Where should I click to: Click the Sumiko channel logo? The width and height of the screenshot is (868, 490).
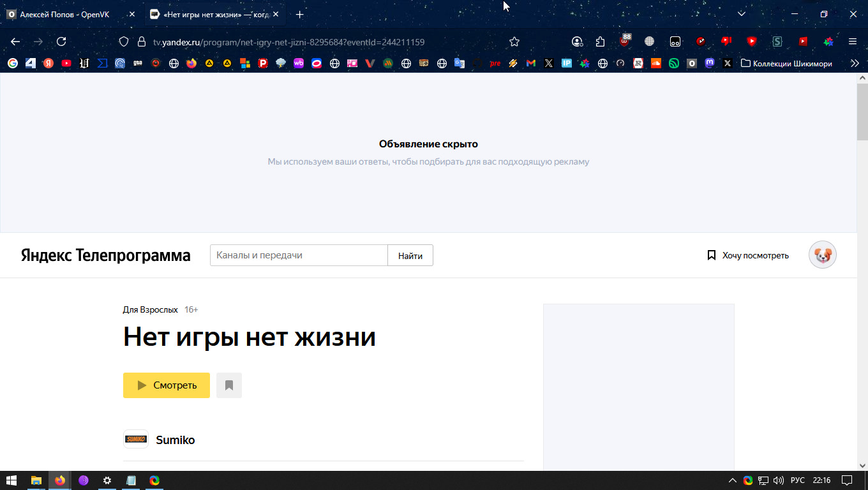136,439
